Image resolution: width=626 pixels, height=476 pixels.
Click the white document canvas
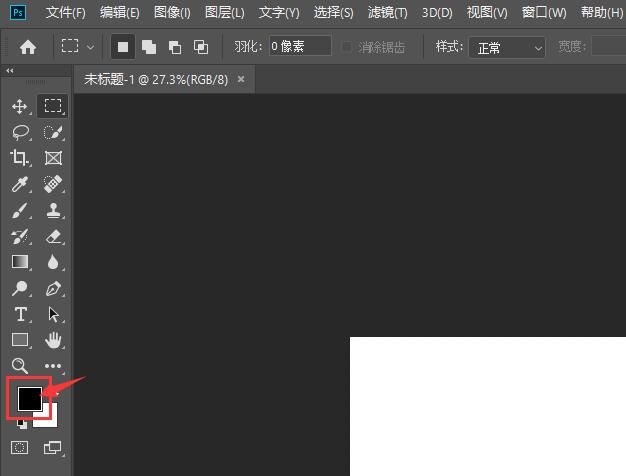click(x=488, y=406)
